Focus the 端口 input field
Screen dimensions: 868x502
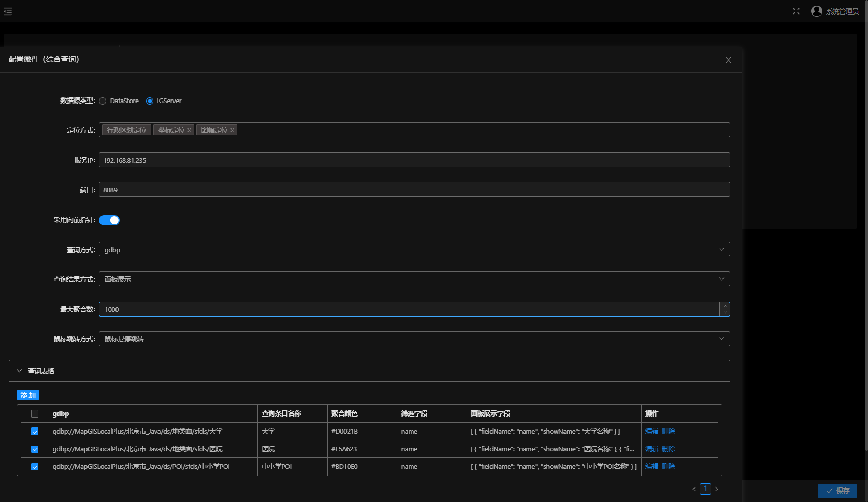click(414, 190)
